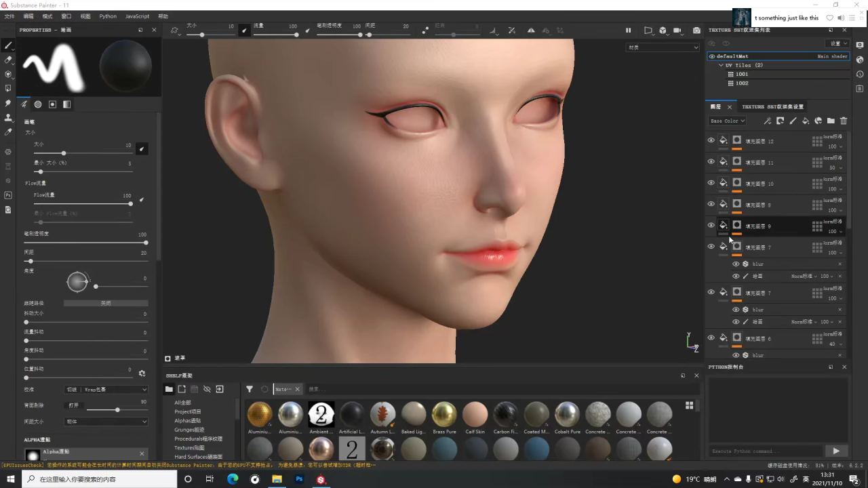The width and height of the screenshot is (868, 488).
Task: Open the texture set 设置 dropdown
Action: (838, 43)
